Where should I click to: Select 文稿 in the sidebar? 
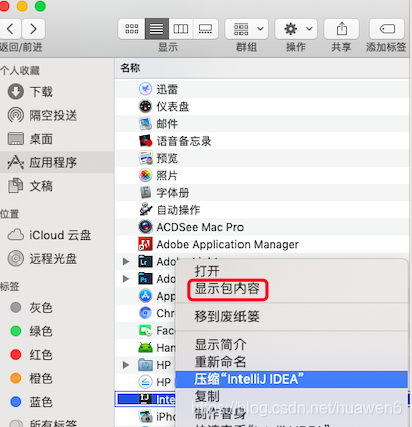click(x=30, y=186)
